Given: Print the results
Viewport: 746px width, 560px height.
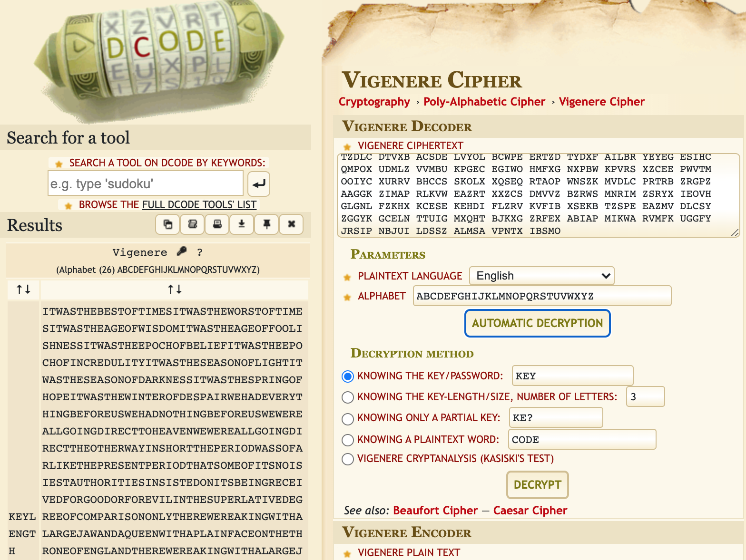Looking at the screenshot, I should pyautogui.click(x=217, y=224).
